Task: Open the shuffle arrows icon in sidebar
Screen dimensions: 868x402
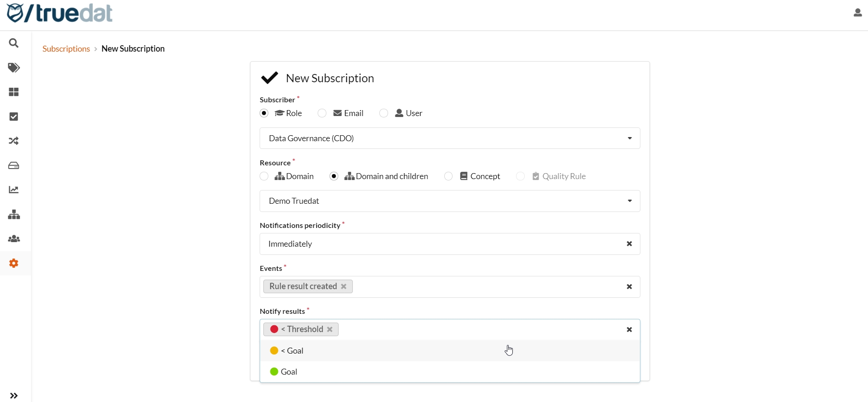Action: 14,141
